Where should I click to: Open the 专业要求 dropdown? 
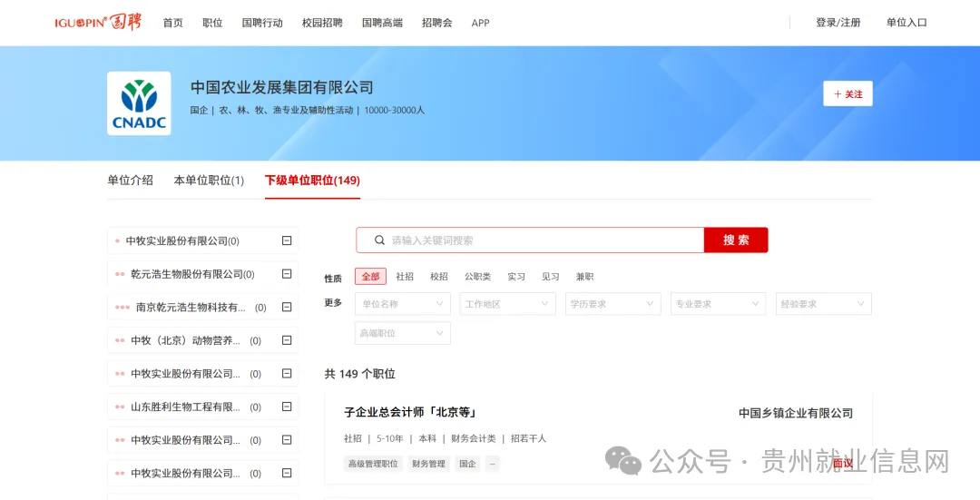[x=718, y=304]
